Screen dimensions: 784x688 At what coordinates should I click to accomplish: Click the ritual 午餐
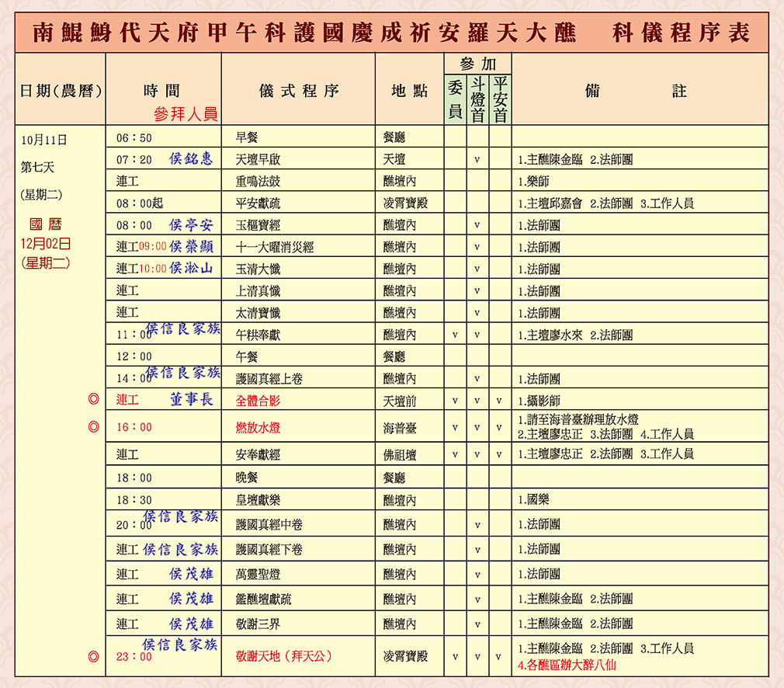click(x=247, y=356)
